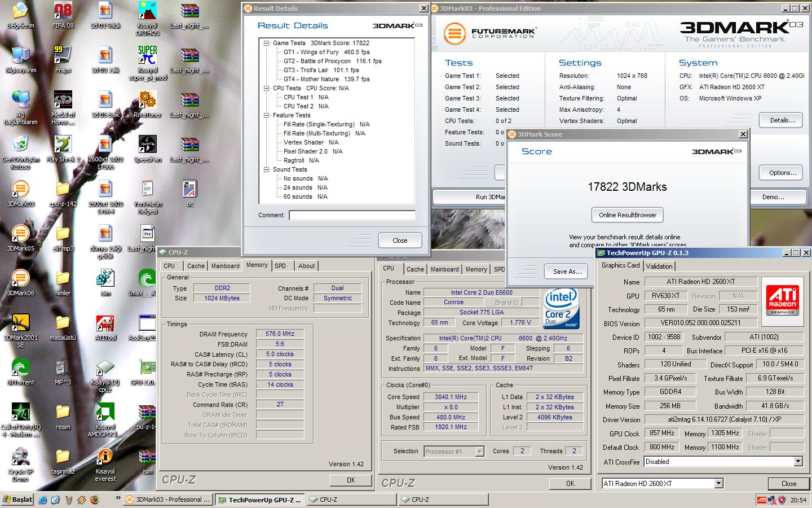Click the Online ResultBrowser button

click(x=628, y=215)
